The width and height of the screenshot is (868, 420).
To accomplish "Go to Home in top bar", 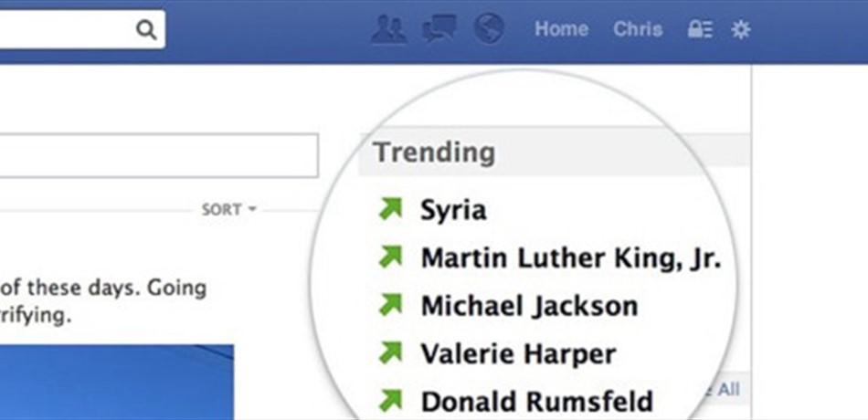I will tap(561, 29).
